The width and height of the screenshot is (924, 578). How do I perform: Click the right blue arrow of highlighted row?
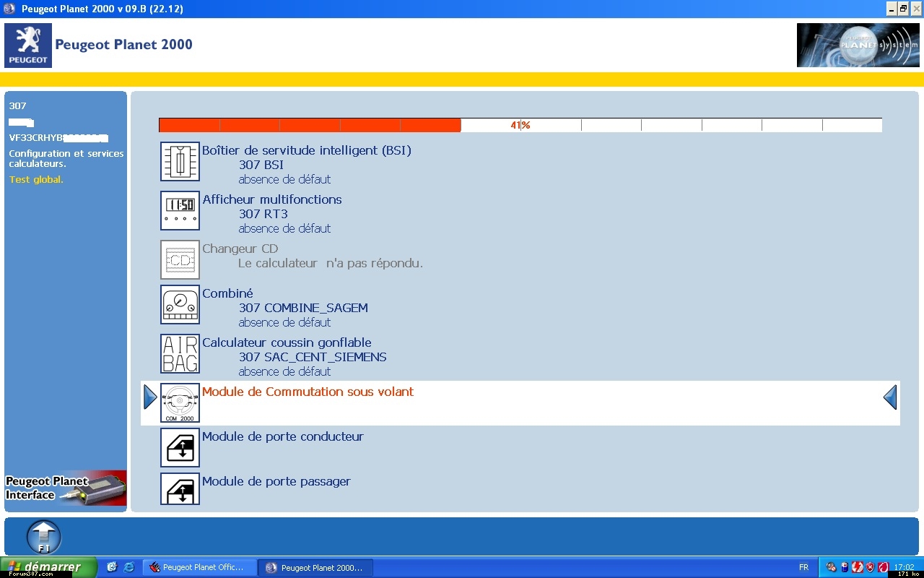click(890, 397)
